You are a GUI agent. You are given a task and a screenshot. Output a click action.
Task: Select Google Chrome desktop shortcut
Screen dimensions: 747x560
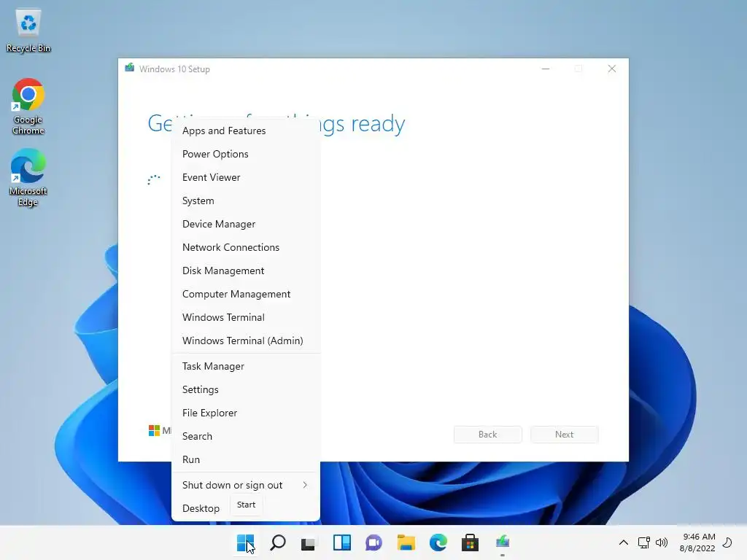click(28, 106)
